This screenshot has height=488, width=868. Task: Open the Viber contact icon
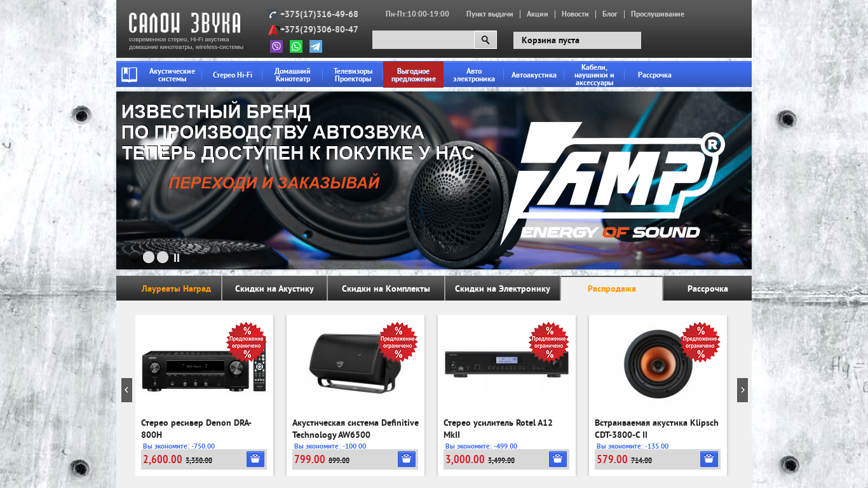click(x=276, y=46)
